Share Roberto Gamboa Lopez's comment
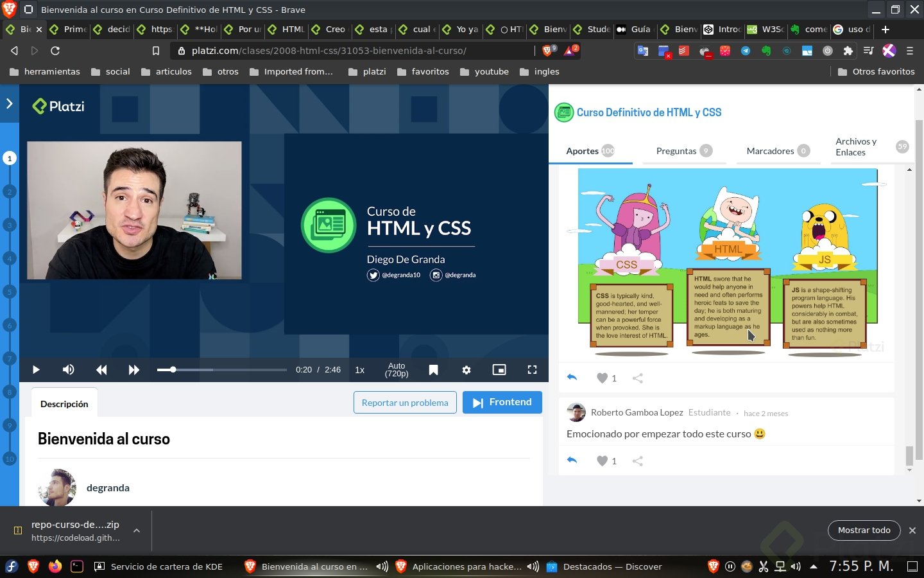 click(638, 461)
